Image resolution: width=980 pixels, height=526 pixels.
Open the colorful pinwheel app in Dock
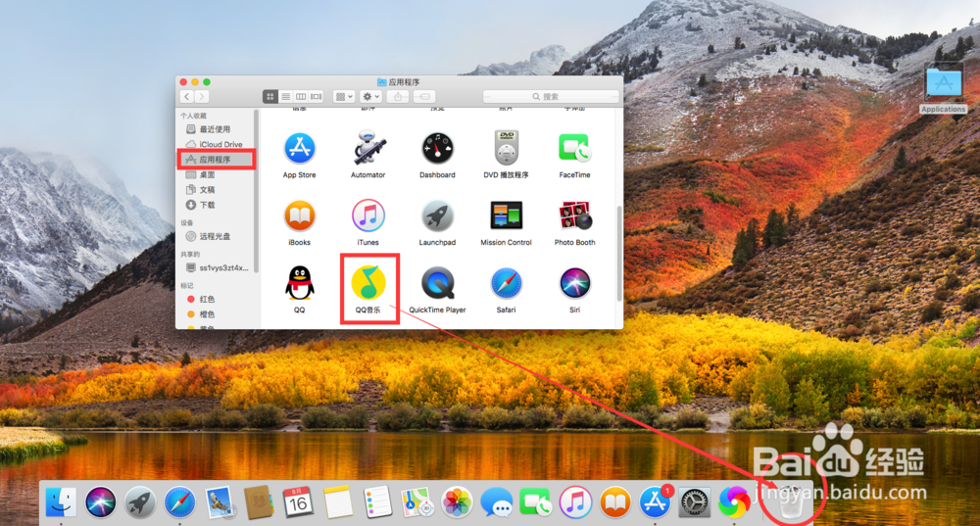[x=734, y=502]
